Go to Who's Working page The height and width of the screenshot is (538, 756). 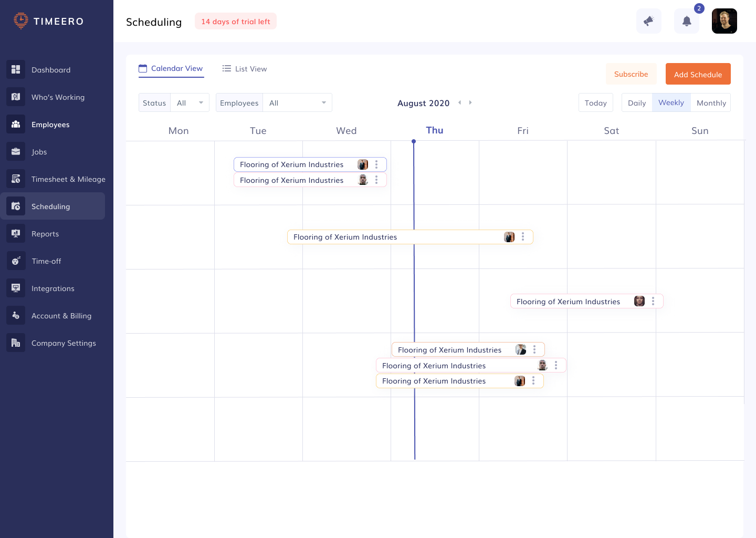point(58,97)
